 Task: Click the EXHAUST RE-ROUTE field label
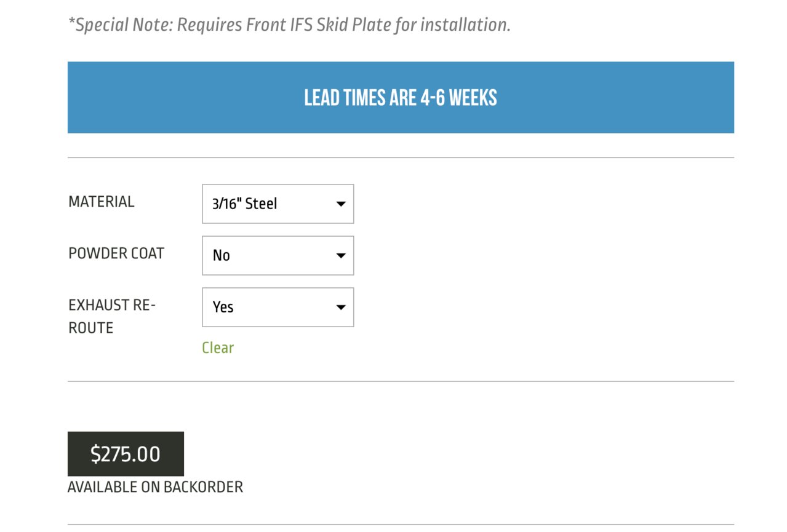coord(112,316)
